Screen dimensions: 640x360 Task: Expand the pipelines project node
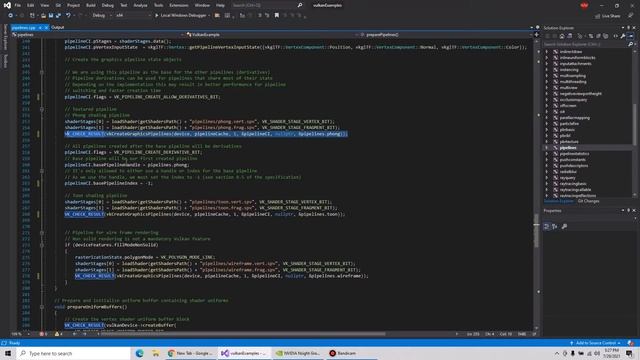coord(547,148)
